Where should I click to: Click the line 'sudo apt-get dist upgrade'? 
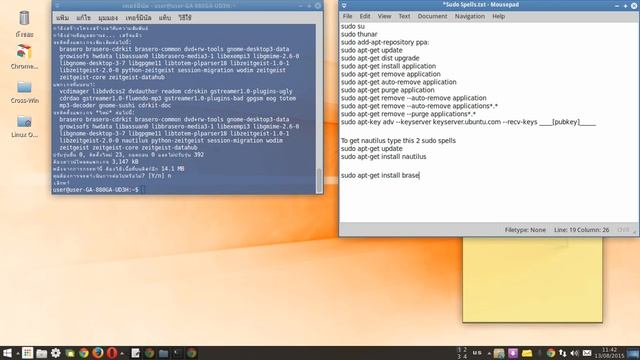pos(380,58)
